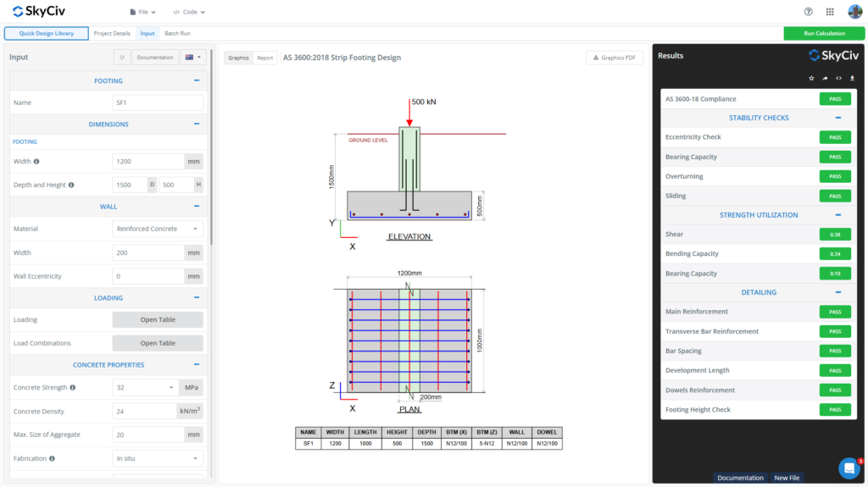Open the chat support bubble icon
Image resolution: width=868 pixels, height=487 pixels.
click(x=849, y=468)
